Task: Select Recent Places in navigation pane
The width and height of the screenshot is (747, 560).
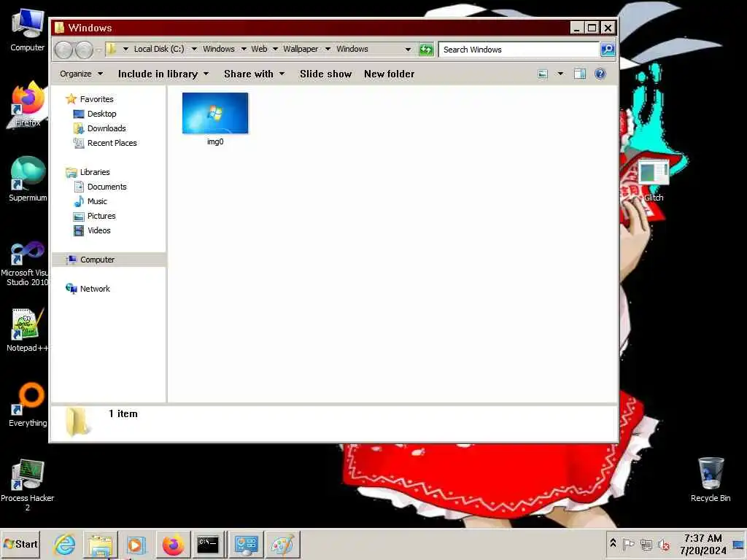Action: tap(112, 143)
